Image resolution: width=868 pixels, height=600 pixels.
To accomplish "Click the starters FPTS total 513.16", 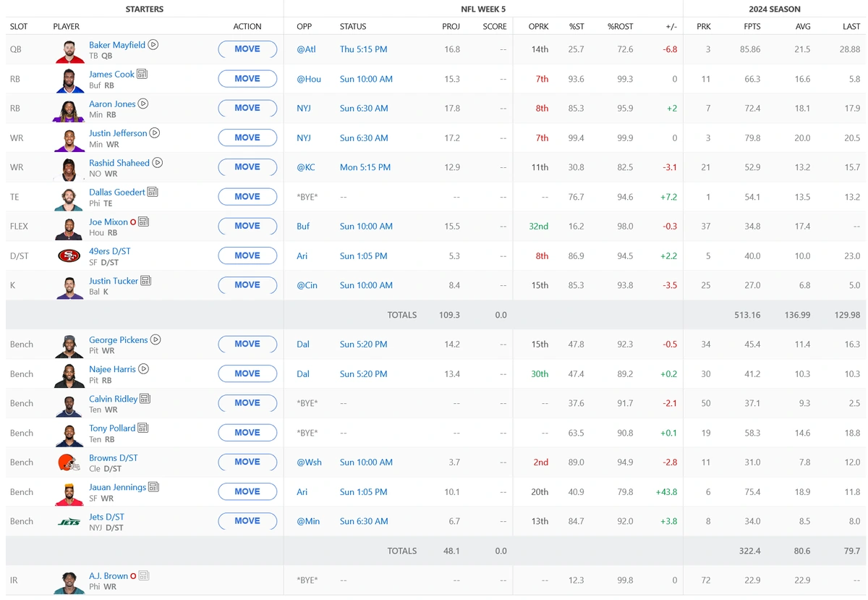I will [746, 315].
